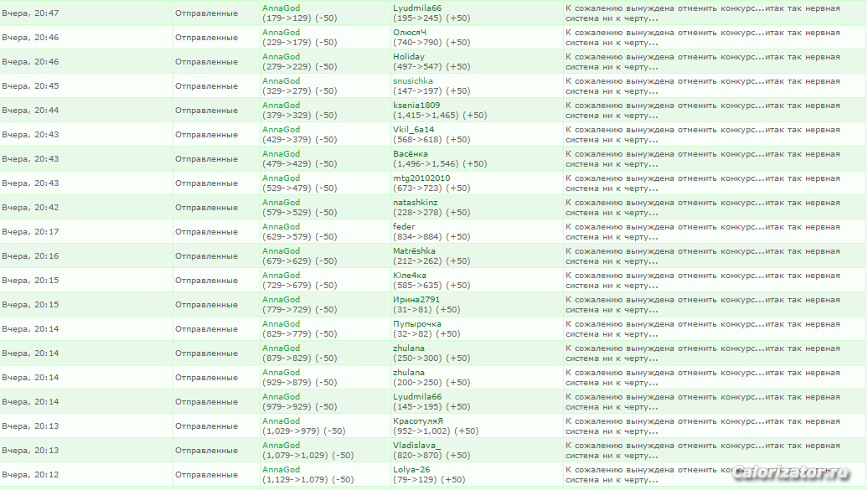Open mtg20102010 user profile
868x490 pixels.
[421, 178]
